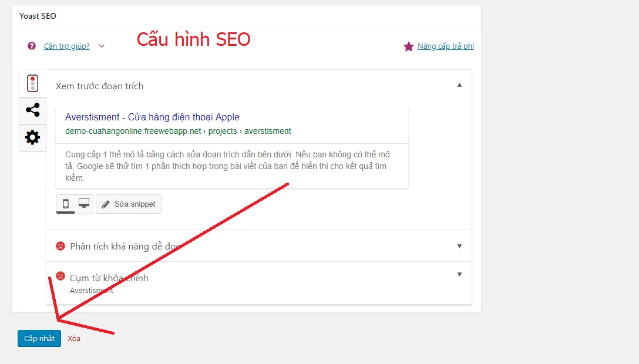Click the 'Yoast SEO' panel heading
The width and height of the screenshot is (639, 364).
click(38, 16)
